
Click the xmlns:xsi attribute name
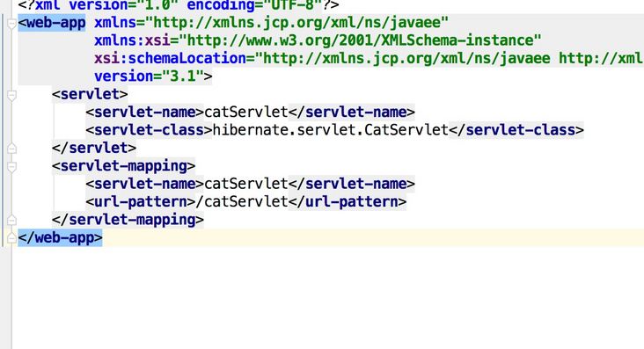pyautogui.click(x=132, y=40)
